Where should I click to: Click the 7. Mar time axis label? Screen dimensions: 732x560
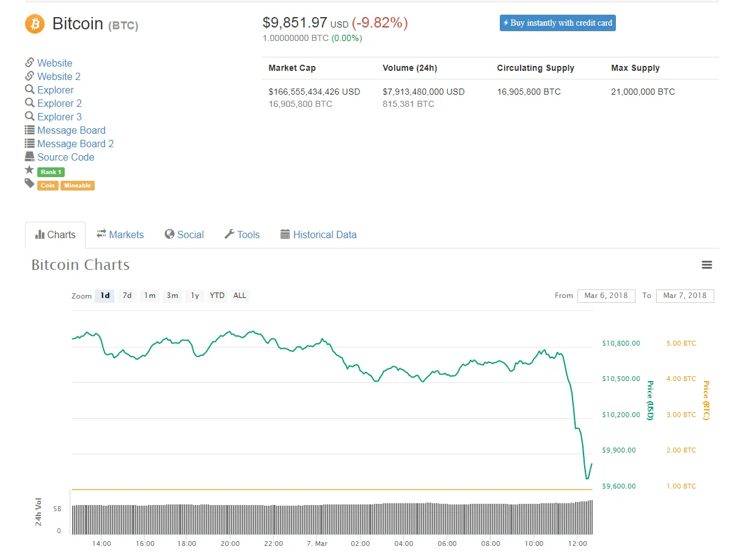[x=317, y=544]
